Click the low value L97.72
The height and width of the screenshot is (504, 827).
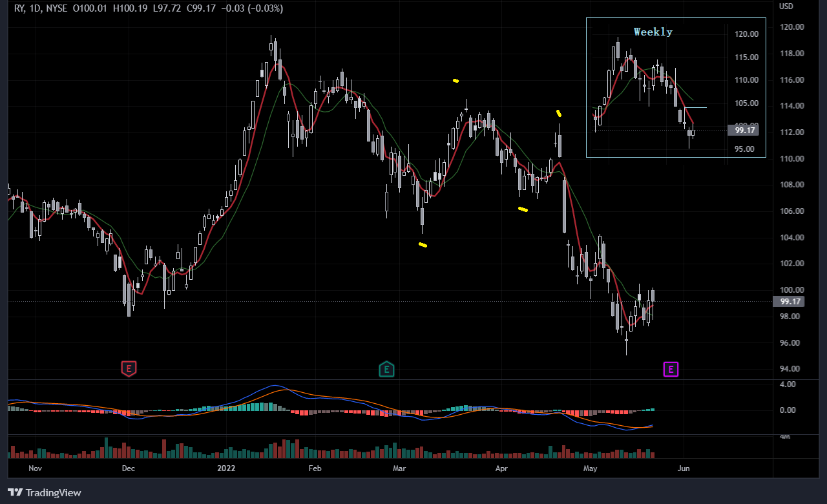click(x=167, y=8)
